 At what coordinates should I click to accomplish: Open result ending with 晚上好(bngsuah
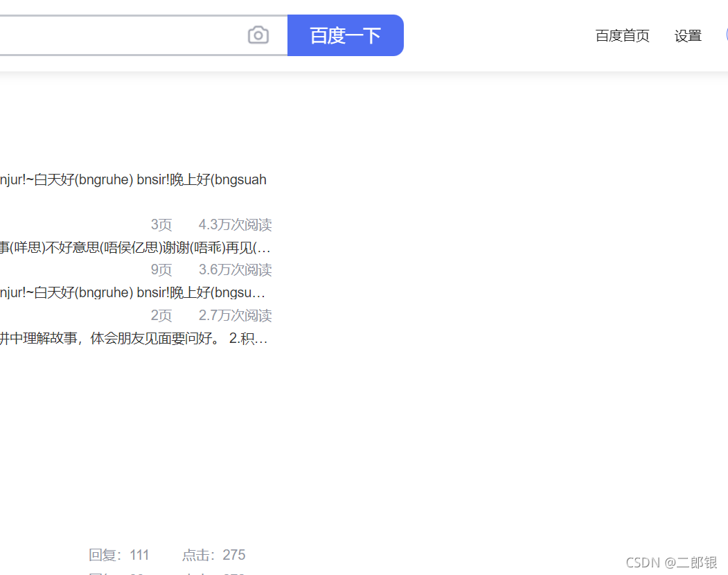pyautogui.click(x=133, y=179)
